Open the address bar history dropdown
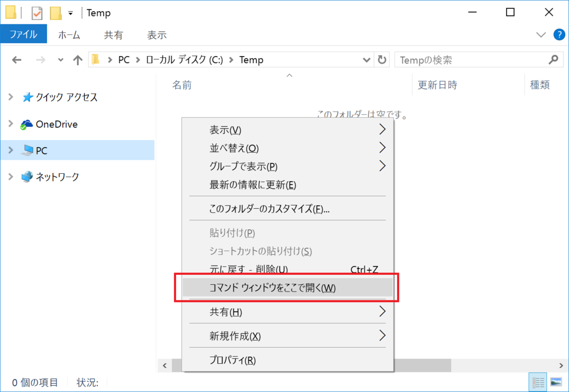 click(367, 60)
